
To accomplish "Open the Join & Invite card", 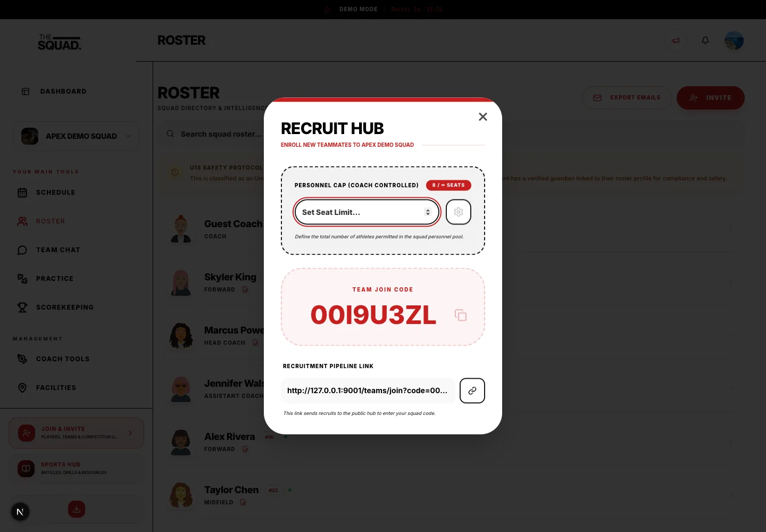I will [x=76, y=433].
